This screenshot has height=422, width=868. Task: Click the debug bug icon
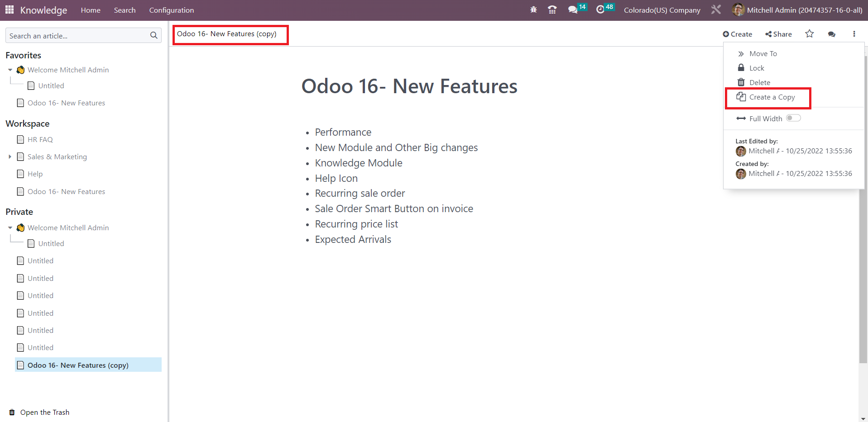click(533, 9)
